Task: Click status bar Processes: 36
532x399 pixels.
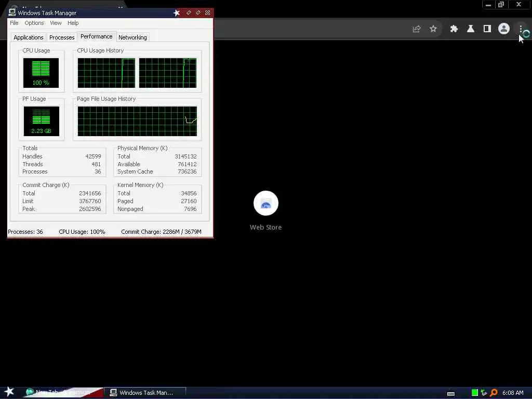Action: point(25,232)
